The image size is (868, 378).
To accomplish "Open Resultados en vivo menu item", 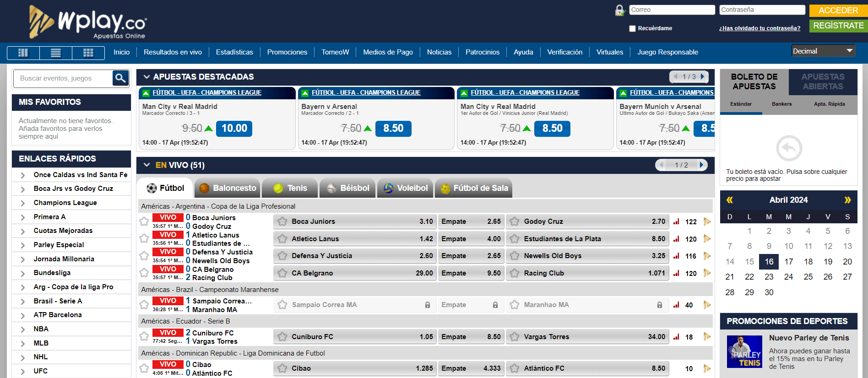I will [173, 52].
